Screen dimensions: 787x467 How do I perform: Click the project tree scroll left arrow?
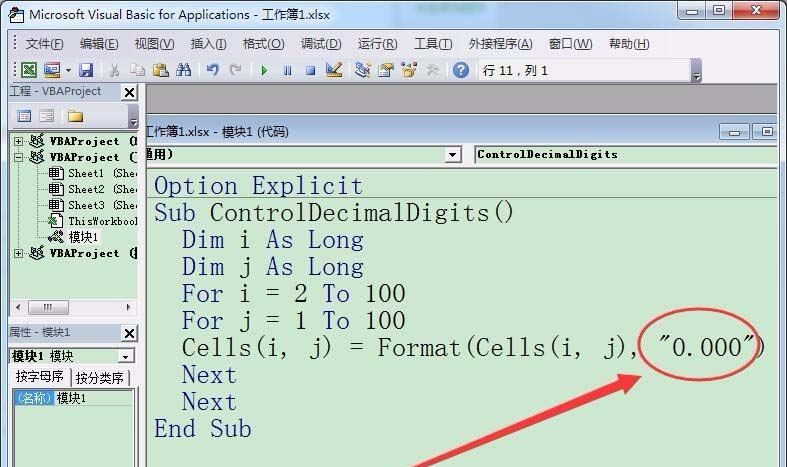[x=19, y=307]
